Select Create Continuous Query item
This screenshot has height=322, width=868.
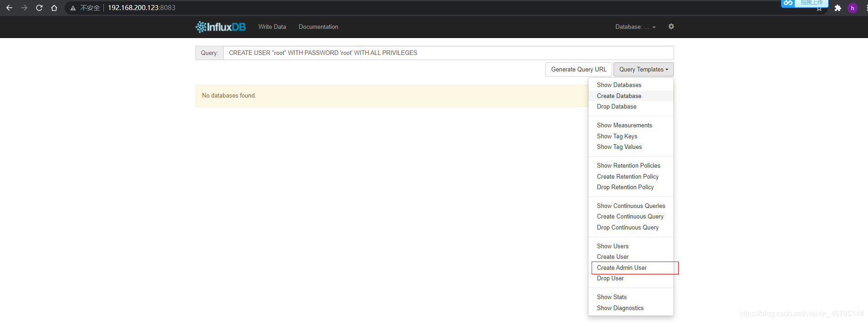coord(631,217)
